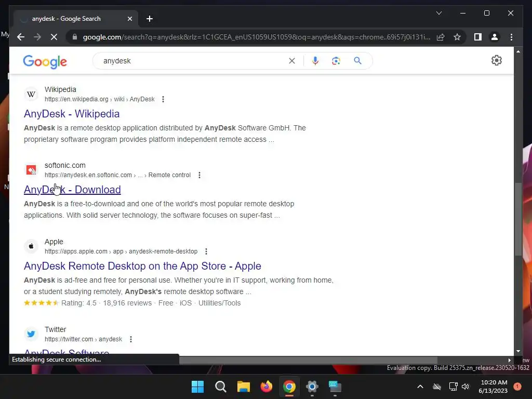Click the horizontal scroll right arrow

(x=509, y=361)
